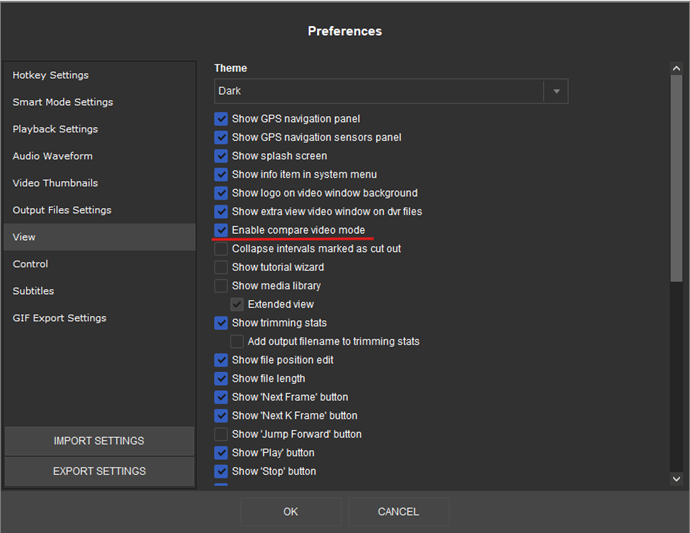Toggle Show extra view video window checkbox

[221, 212]
